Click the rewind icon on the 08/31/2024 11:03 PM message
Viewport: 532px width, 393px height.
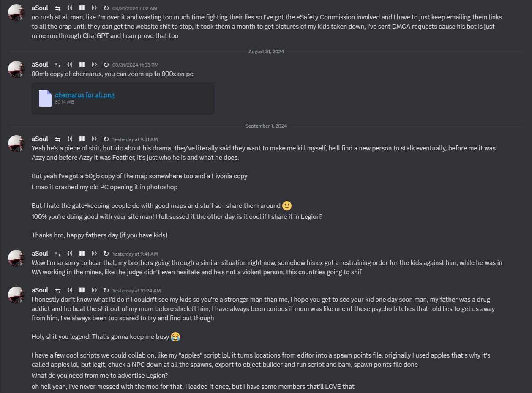click(70, 65)
